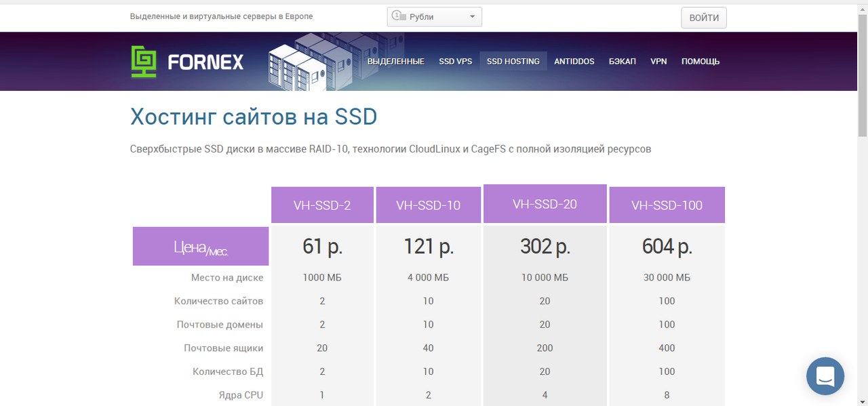
Task: Open the live chat widget bubble
Action: [x=825, y=375]
